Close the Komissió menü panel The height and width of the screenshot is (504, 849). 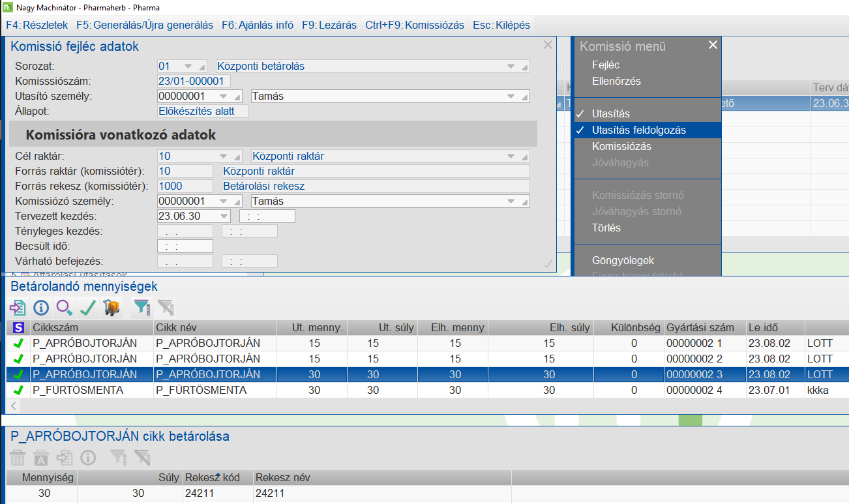pos(713,45)
